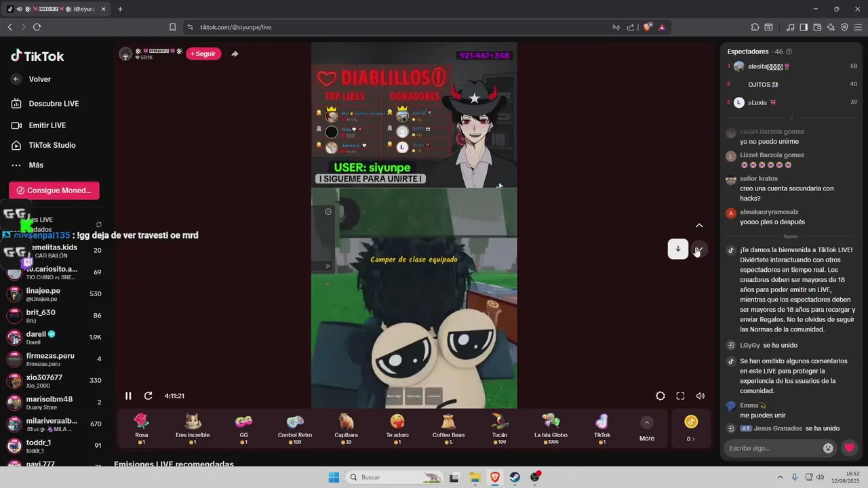Open Leo AI sparkle icon
Image resolution: width=868 pixels, height=488 pixels.
click(x=831, y=27)
